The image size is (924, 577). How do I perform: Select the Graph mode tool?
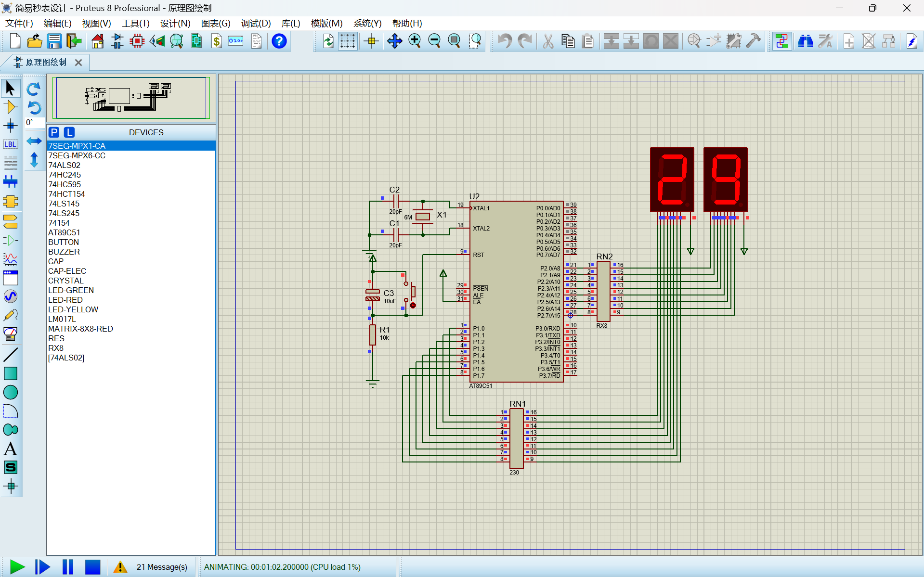(10, 259)
